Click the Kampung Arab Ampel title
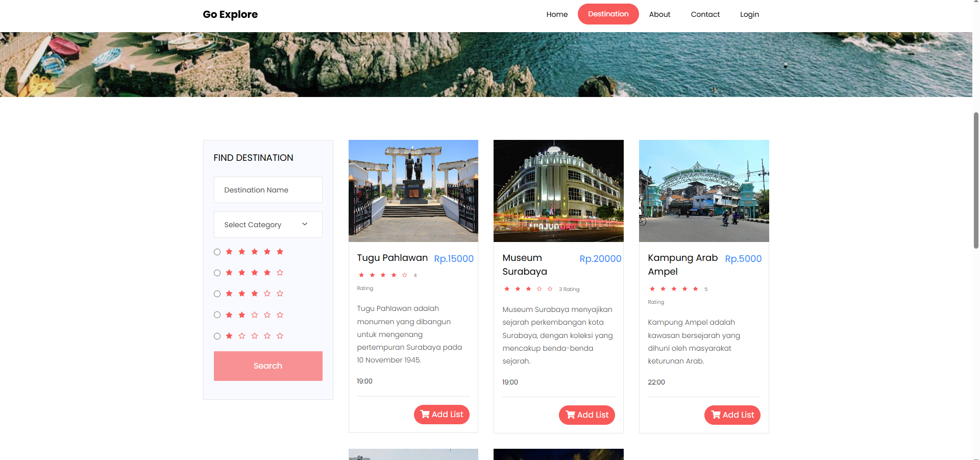Image resolution: width=980 pixels, height=460 pixels. point(683,264)
